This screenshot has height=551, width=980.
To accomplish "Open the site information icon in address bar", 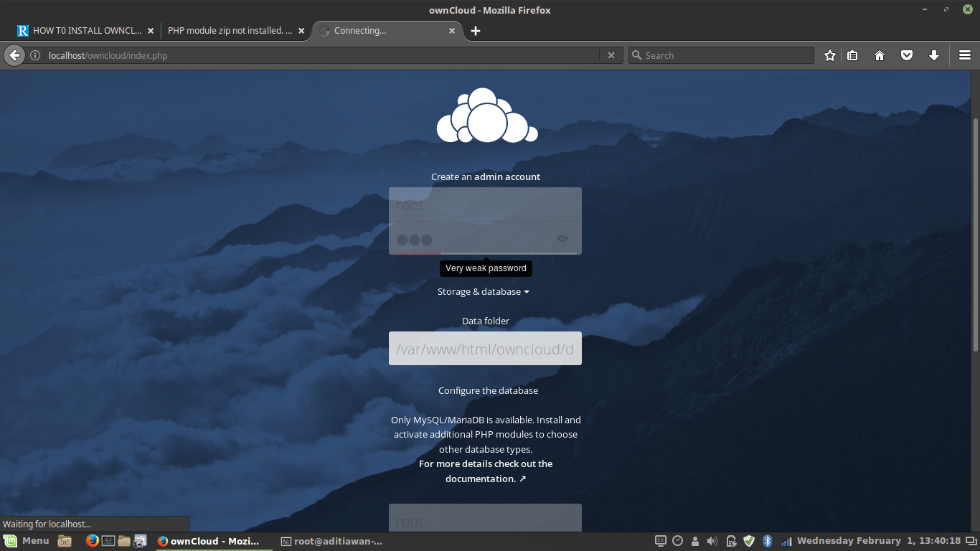I will 35,55.
